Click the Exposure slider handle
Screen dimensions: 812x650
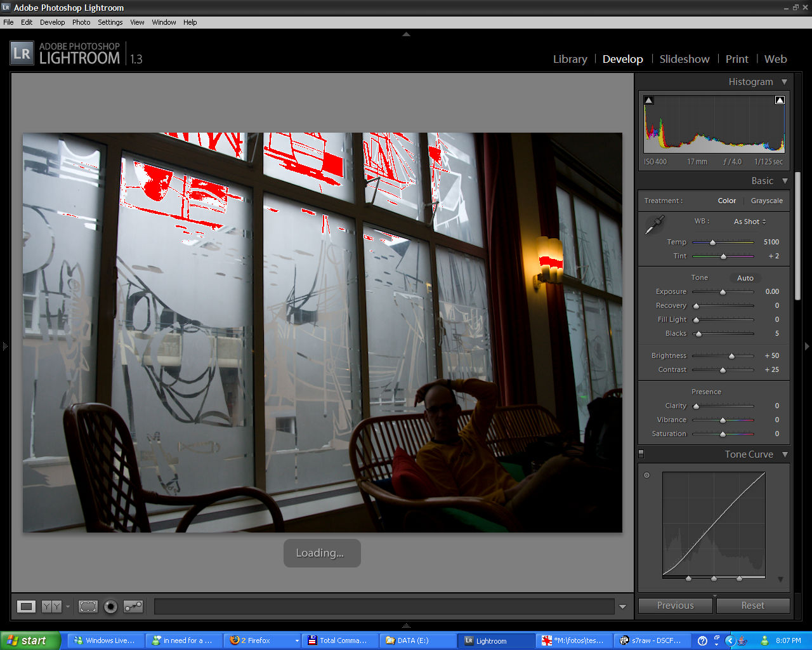pyautogui.click(x=723, y=292)
